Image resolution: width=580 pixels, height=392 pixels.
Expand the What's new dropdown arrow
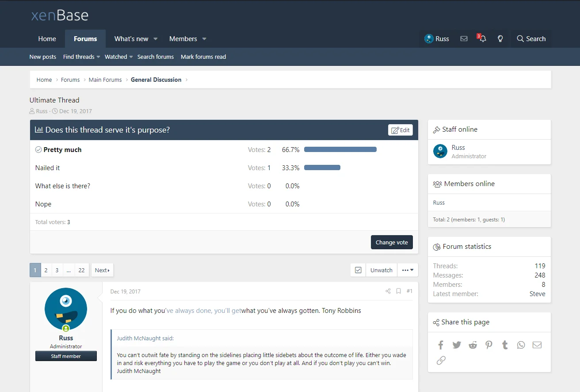click(156, 39)
